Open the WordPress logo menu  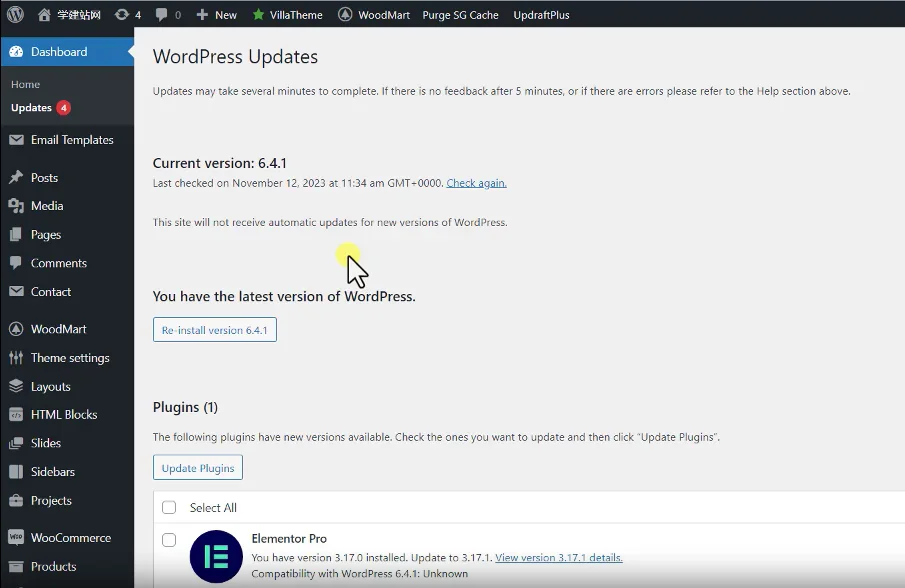point(16,14)
